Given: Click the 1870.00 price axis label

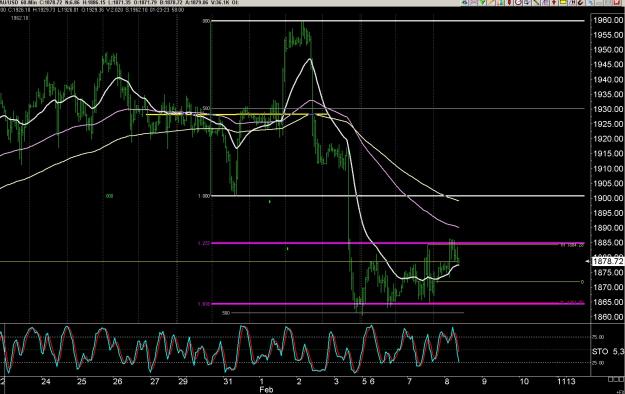Looking at the screenshot, I should pyautogui.click(x=607, y=288).
